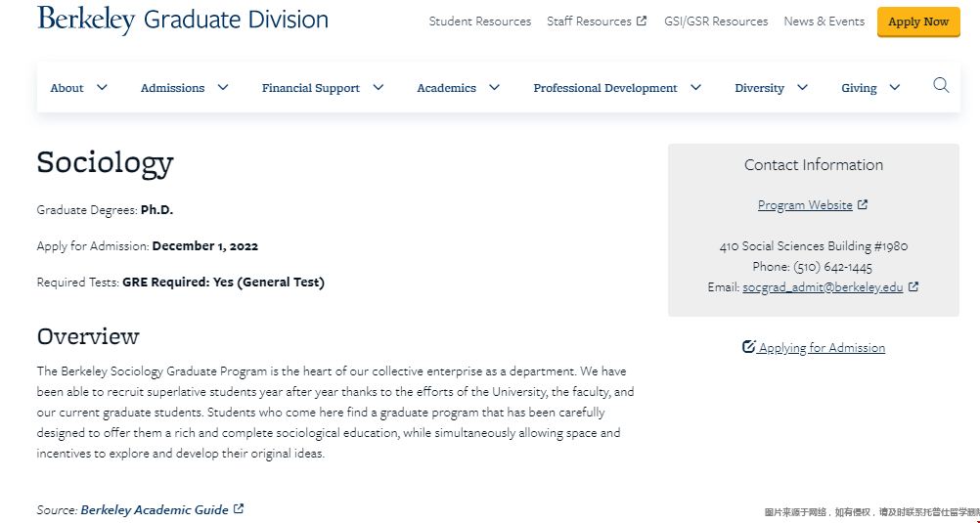Open the search magnifier icon

(x=941, y=85)
